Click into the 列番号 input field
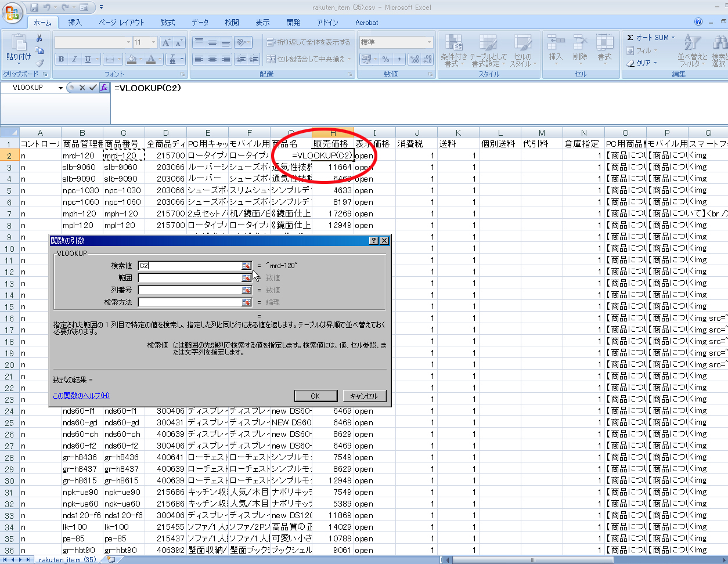 pyautogui.click(x=190, y=290)
